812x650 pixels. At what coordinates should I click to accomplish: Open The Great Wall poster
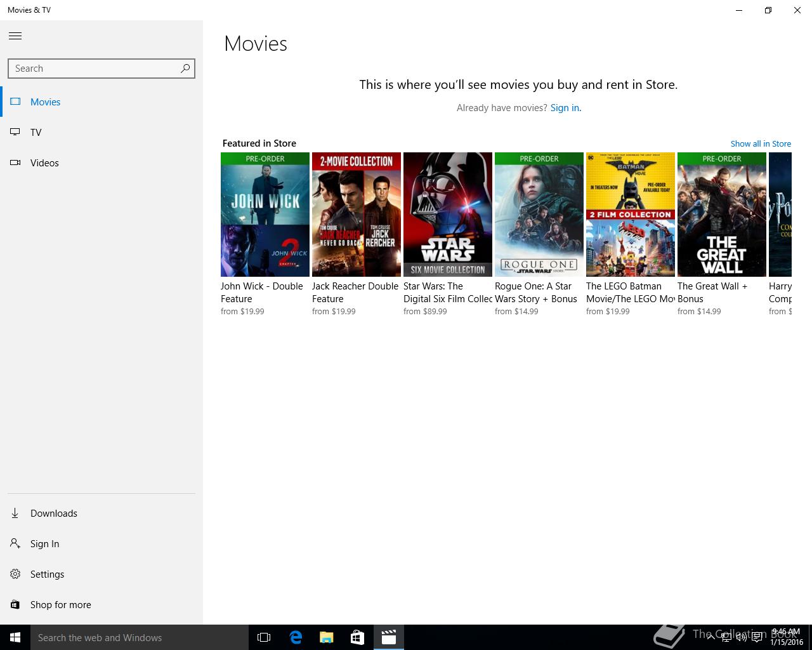(722, 215)
